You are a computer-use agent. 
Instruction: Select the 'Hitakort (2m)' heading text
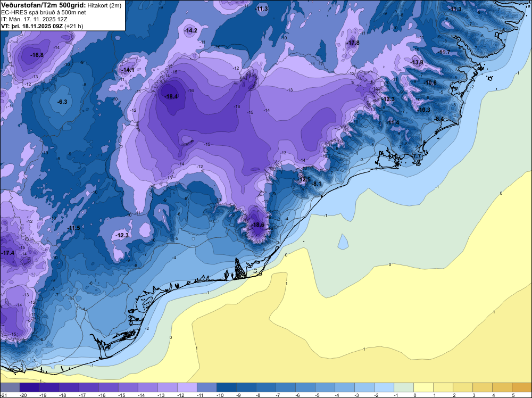pyautogui.click(x=104, y=5)
